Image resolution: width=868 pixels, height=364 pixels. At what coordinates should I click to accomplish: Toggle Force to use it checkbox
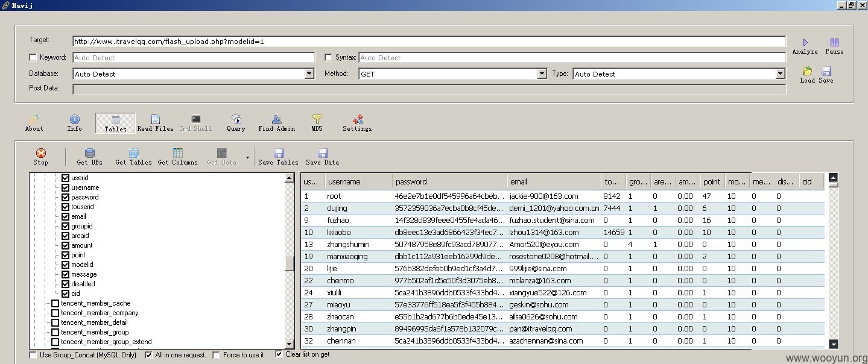(217, 355)
